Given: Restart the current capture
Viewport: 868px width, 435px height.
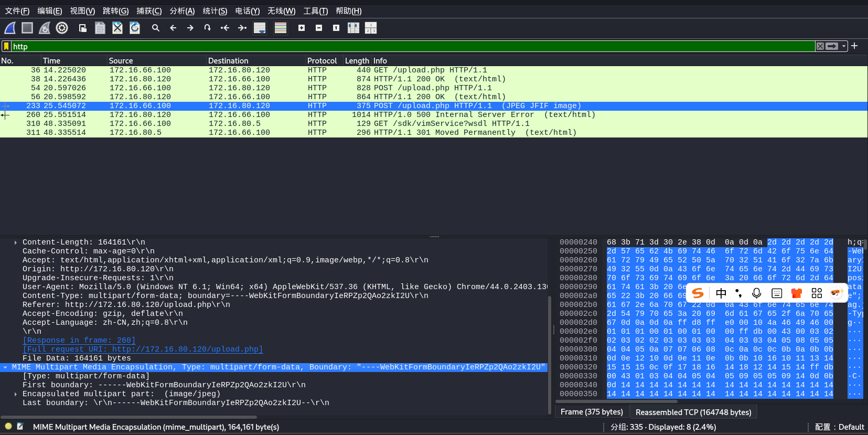Looking at the screenshot, I should [x=45, y=28].
